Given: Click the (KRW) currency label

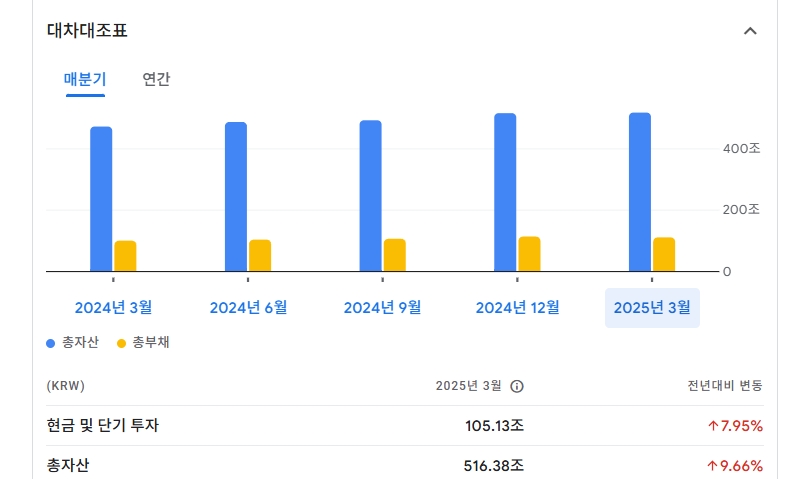Looking at the screenshot, I should (66, 386).
